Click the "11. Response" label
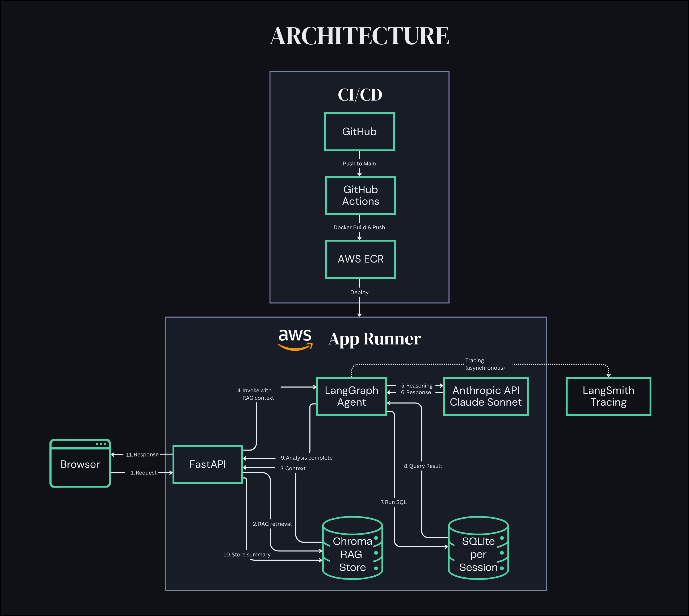Image resolution: width=689 pixels, height=616 pixels. point(142,455)
